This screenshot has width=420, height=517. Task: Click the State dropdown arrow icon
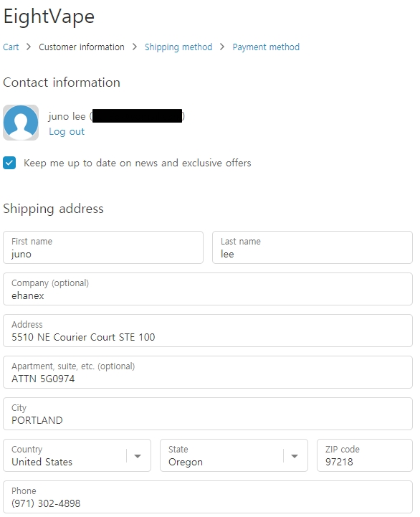(x=295, y=456)
